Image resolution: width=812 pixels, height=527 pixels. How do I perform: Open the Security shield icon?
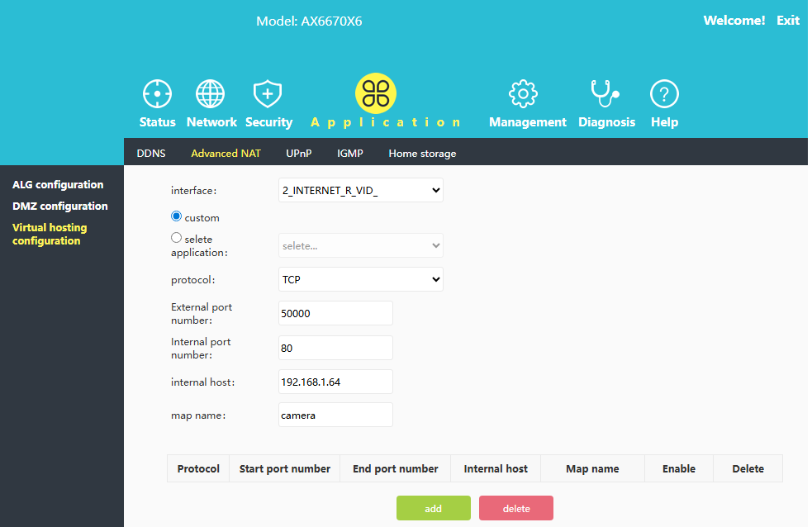coord(268,94)
